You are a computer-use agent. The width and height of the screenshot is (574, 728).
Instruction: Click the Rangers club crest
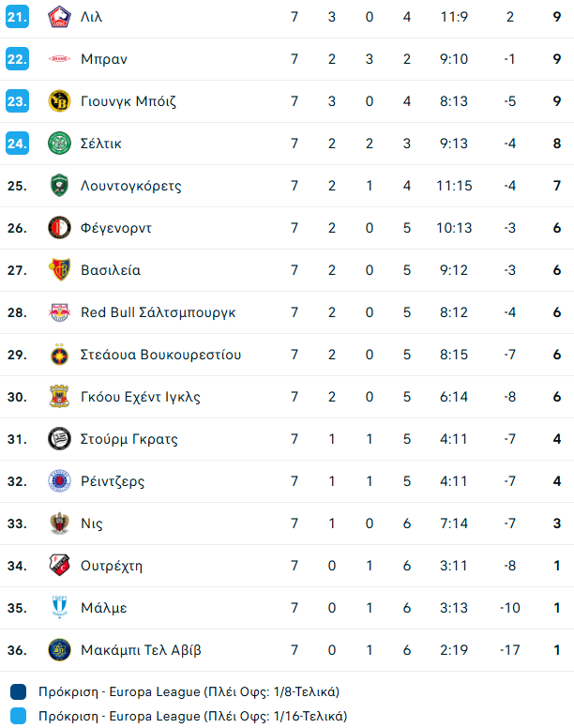(x=59, y=481)
